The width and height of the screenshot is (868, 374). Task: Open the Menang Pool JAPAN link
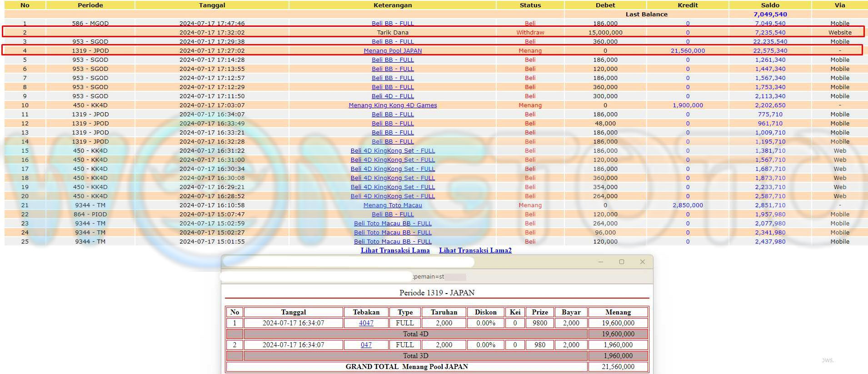(393, 51)
